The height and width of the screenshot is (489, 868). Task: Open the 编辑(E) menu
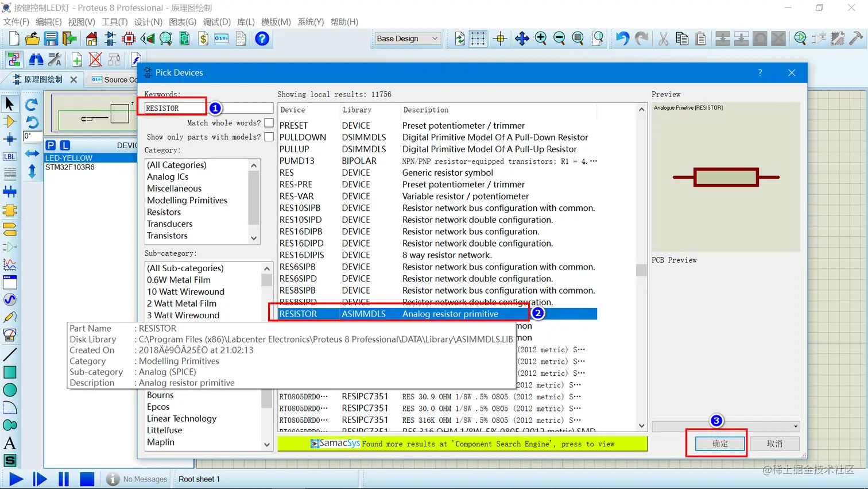pyautogui.click(x=48, y=22)
